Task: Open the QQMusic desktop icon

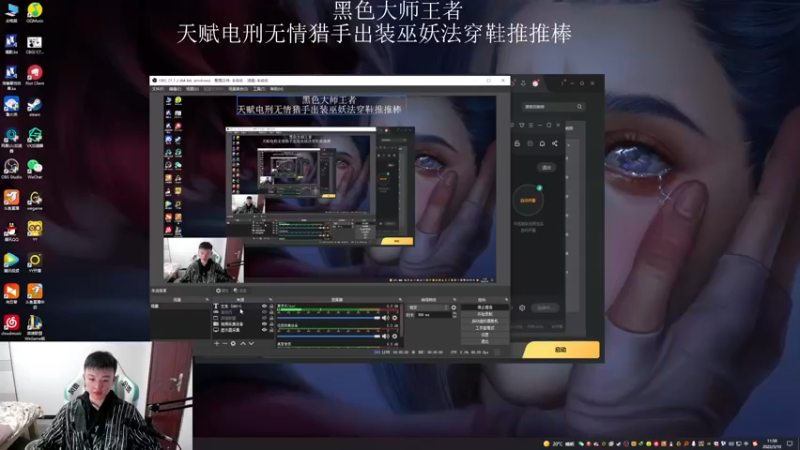Action: coord(35,12)
